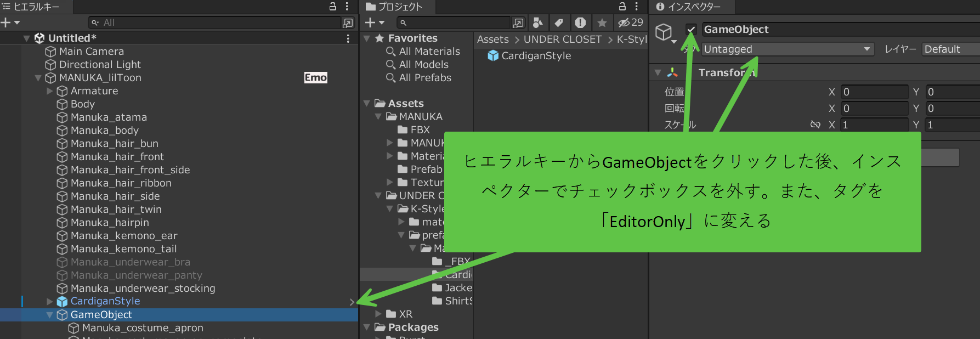Image resolution: width=980 pixels, height=339 pixels.
Task: Click the Search by Type icon in Project
Action: point(538,22)
